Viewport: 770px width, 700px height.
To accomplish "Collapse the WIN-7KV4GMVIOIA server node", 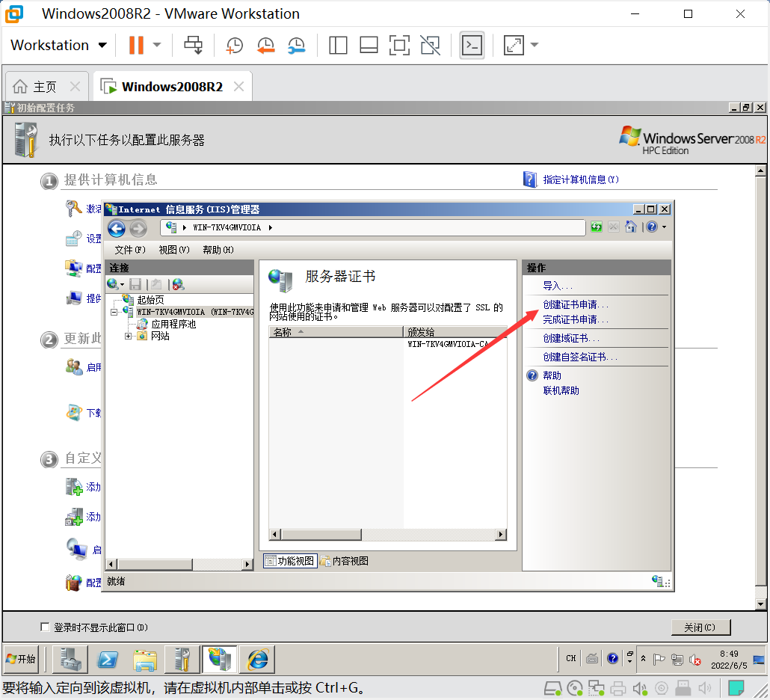I will 114,313.
